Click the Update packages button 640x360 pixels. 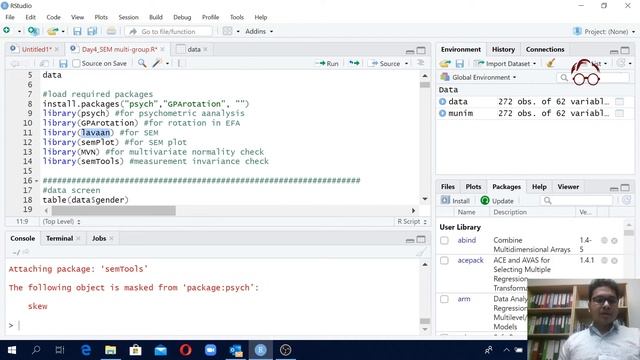(x=497, y=201)
